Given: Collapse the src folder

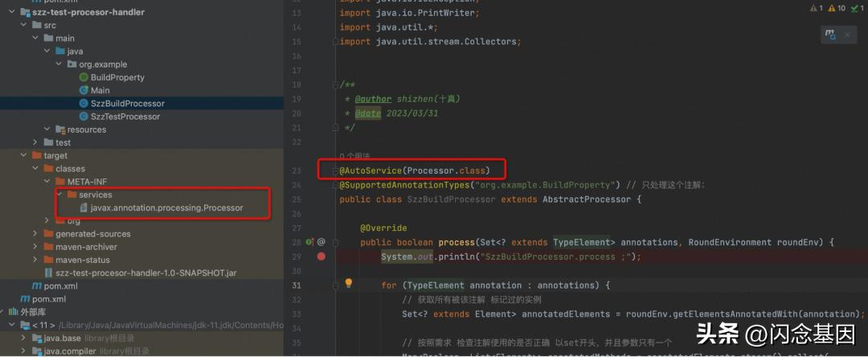Looking at the screenshot, I should pos(23,25).
